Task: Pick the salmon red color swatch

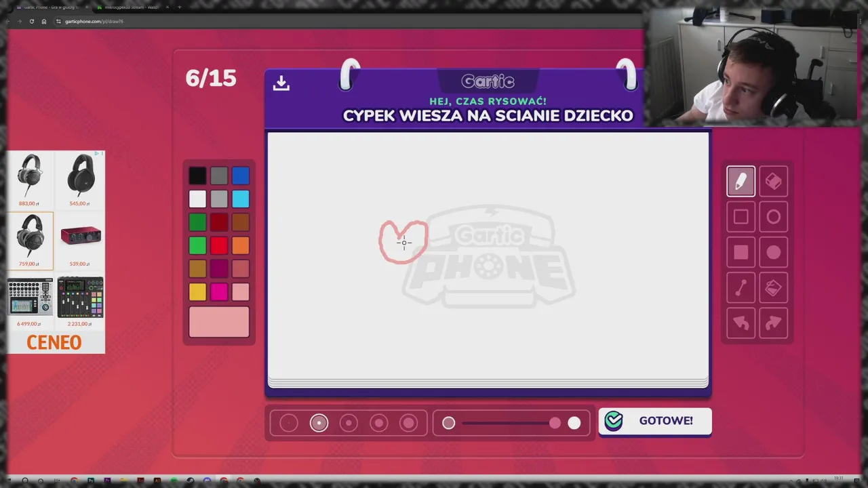Action: [x=241, y=269]
